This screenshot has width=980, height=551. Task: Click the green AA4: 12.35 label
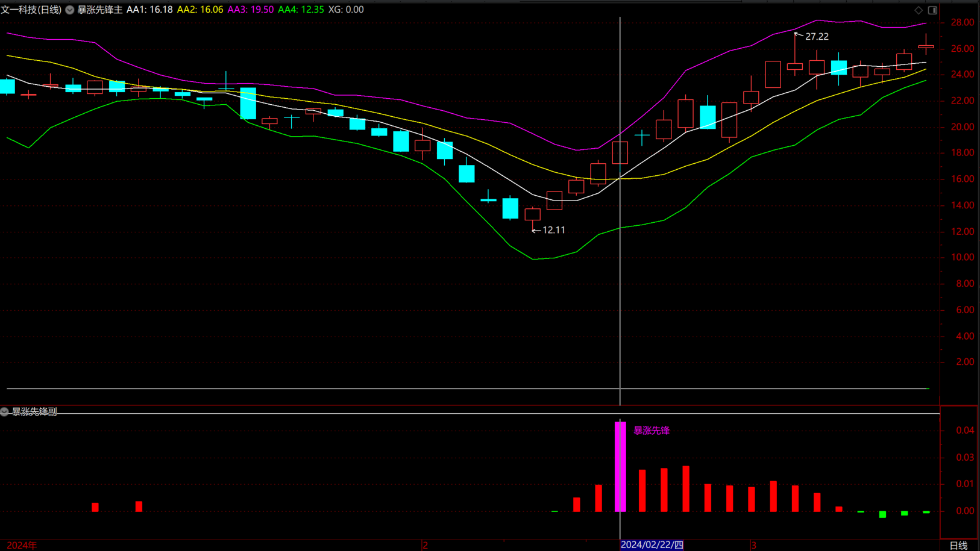click(301, 10)
